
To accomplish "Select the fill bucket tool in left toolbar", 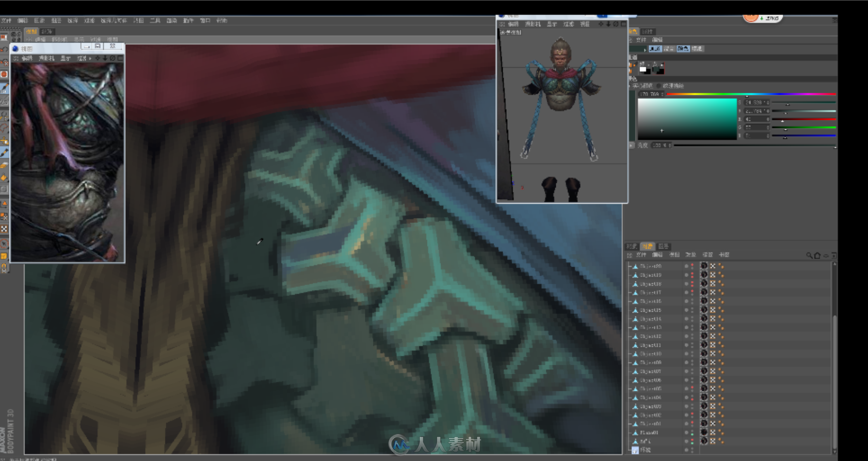I will coord(5,177).
